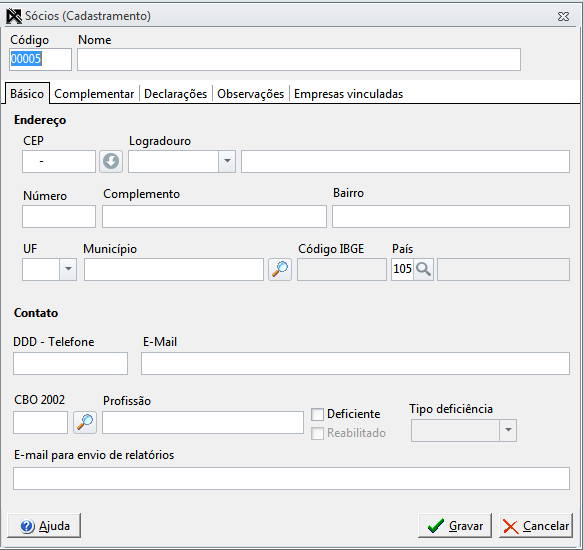This screenshot has width=583, height=550.
Task: Click the CEP lookup download arrow icon
Action: 111,161
